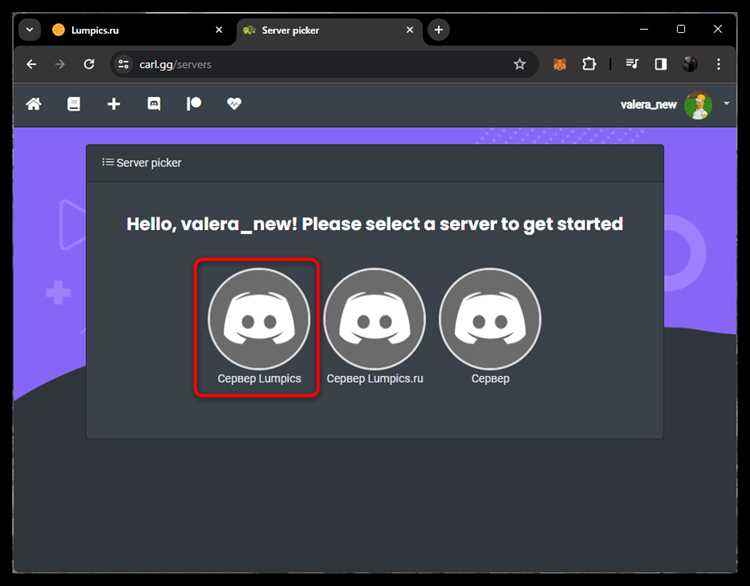This screenshot has height=586, width=750.
Task: Click the heart status icon
Action: (234, 104)
